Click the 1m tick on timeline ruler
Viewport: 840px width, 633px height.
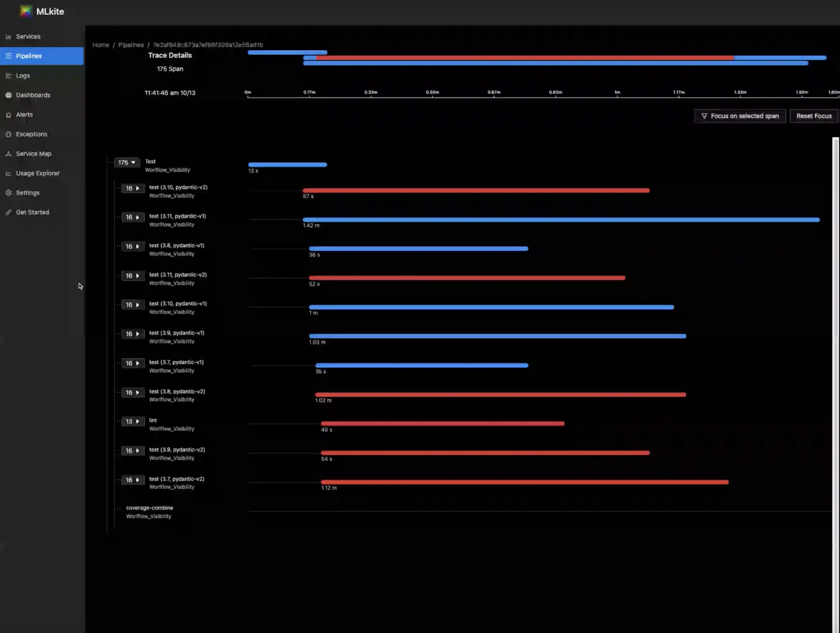617,92
